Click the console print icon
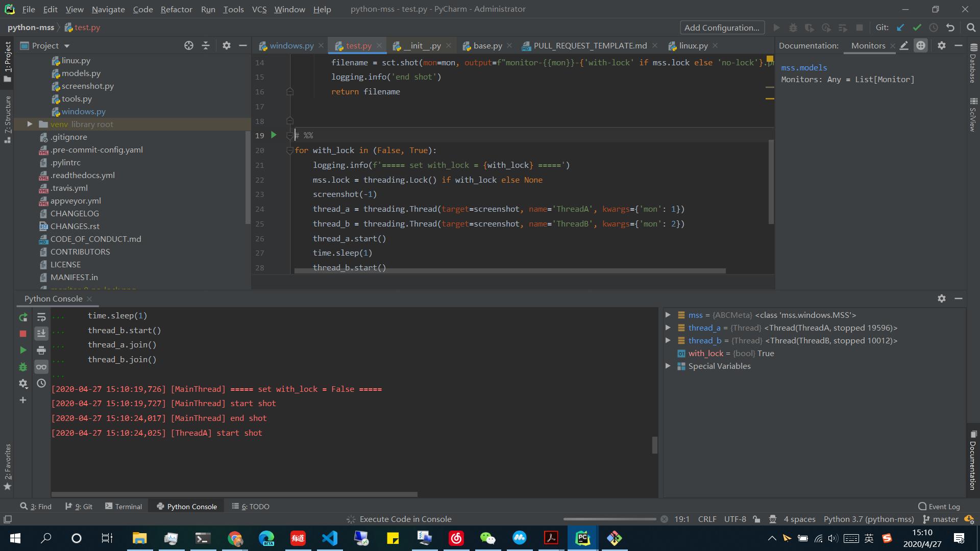The image size is (980, 551). coord(41,350)
